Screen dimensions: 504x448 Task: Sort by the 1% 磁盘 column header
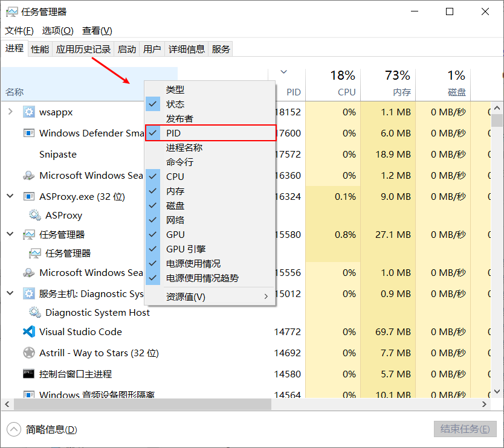coord(443,85)
